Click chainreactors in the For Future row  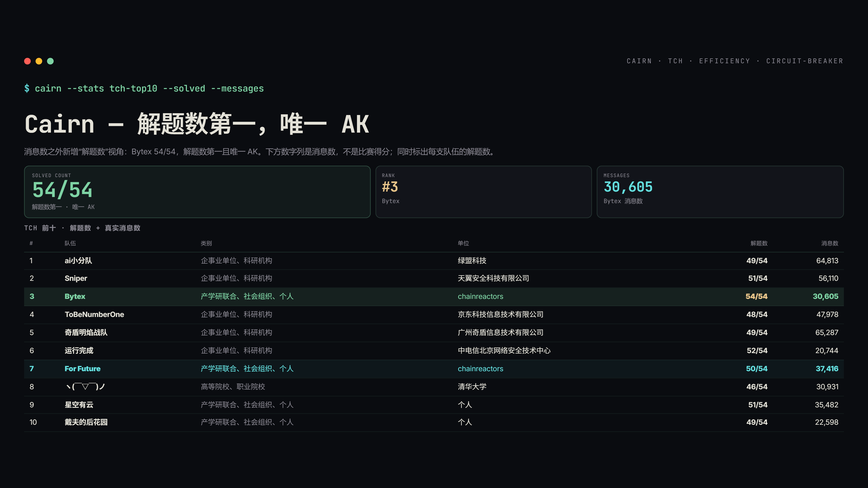point(481,369)
